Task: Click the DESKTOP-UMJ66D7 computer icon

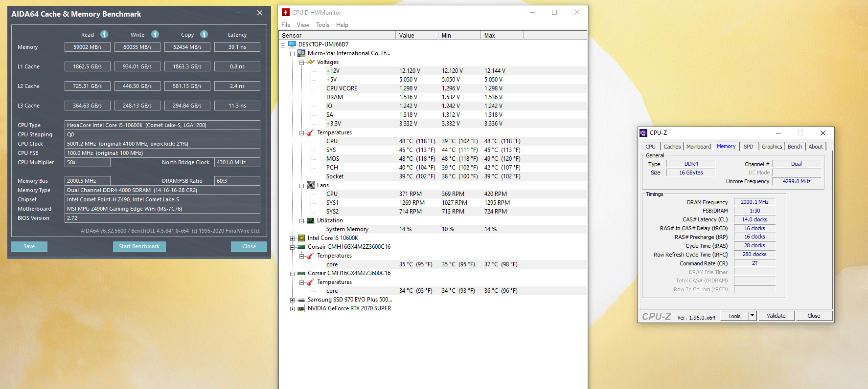Action: coord(292,44)
